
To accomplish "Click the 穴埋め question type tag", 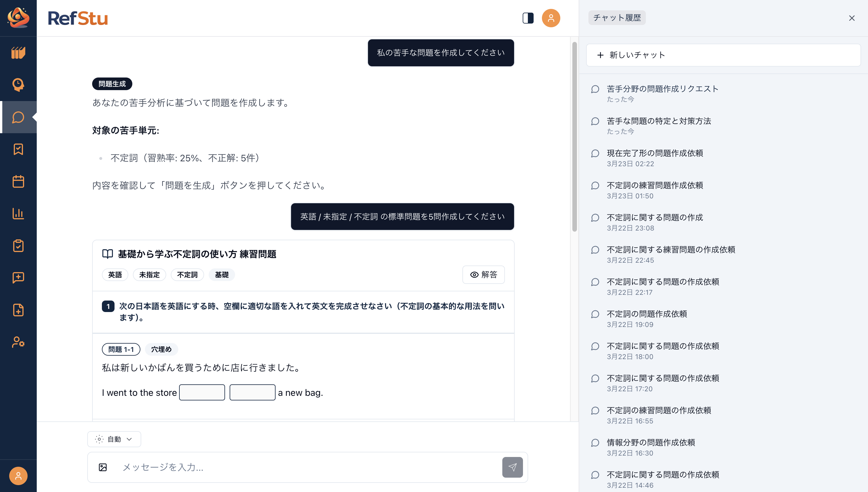I will pos(161,349).
